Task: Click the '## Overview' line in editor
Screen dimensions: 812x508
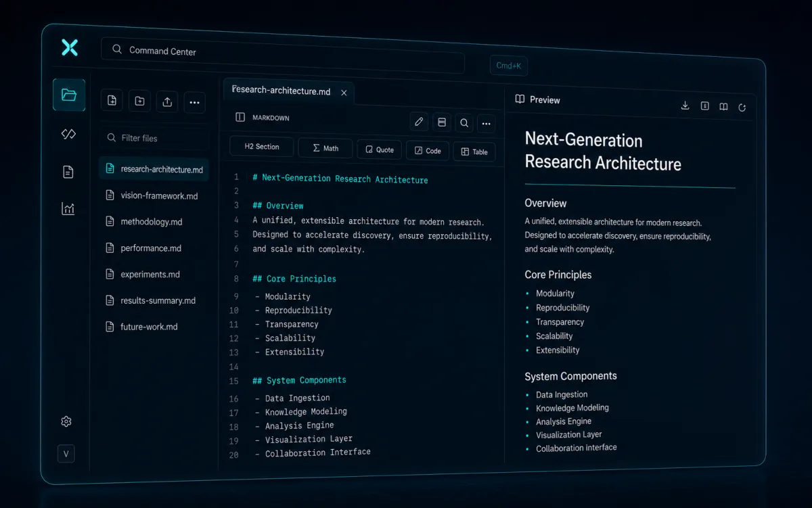Action: [x=278, y=206]
